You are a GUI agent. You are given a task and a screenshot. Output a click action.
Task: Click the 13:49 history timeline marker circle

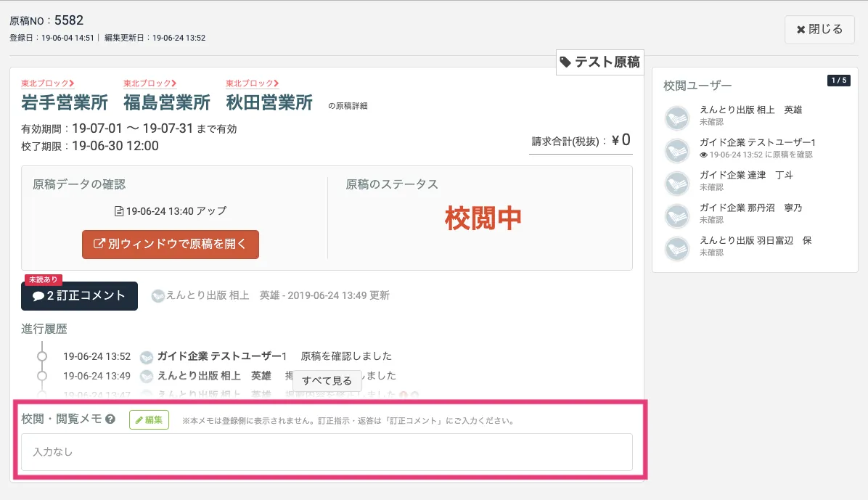tap(42, 375)
